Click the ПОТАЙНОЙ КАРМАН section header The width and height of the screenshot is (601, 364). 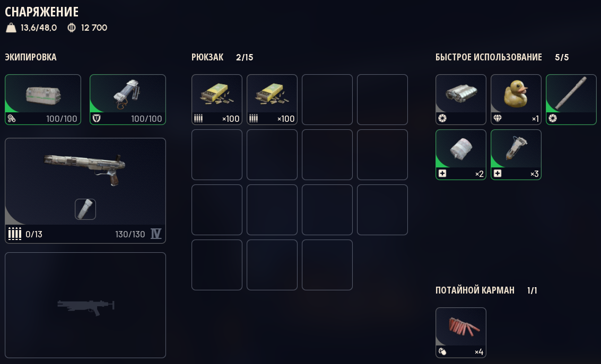475,290
